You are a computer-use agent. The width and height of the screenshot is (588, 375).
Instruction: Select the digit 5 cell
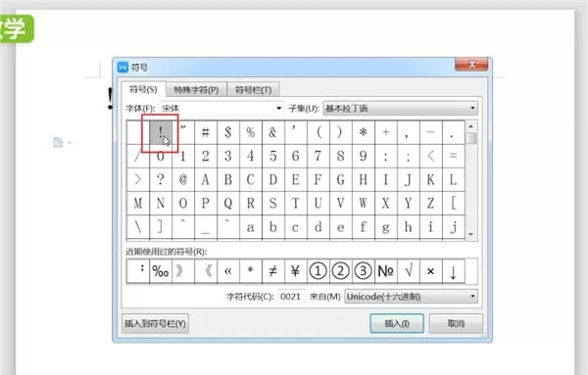pos(273,157)
